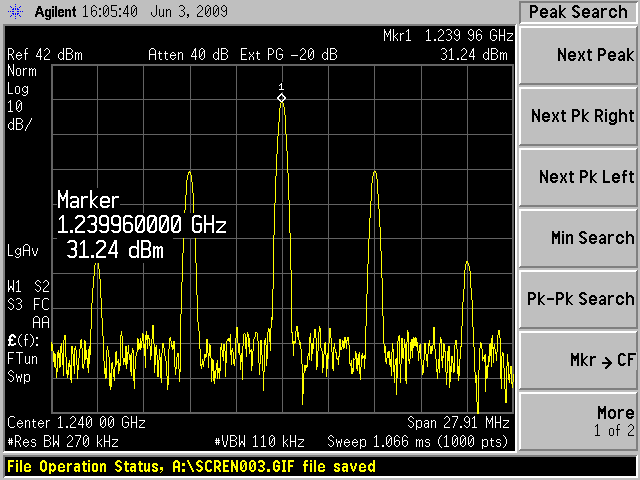Screen dimensions: 640x480
Task: Click the large Marker 1.239960000 GHz text
Action: tap(141, 224)
